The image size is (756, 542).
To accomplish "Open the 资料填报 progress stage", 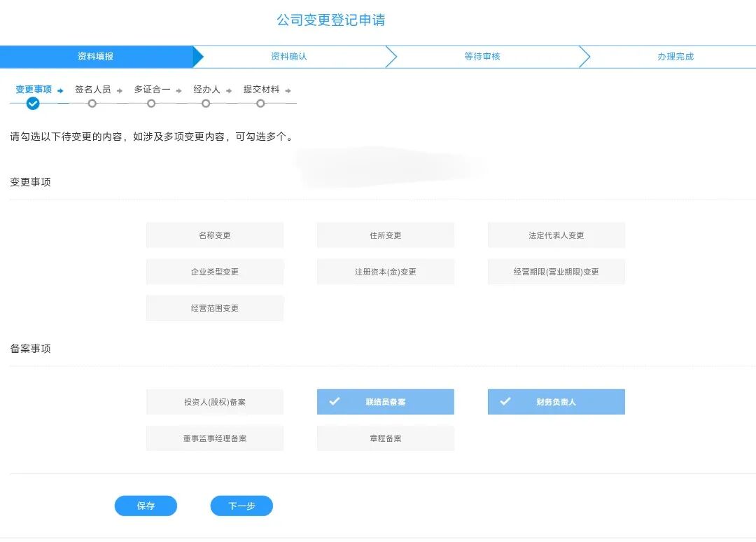I will pyautogui.click(x=96, y=57).
